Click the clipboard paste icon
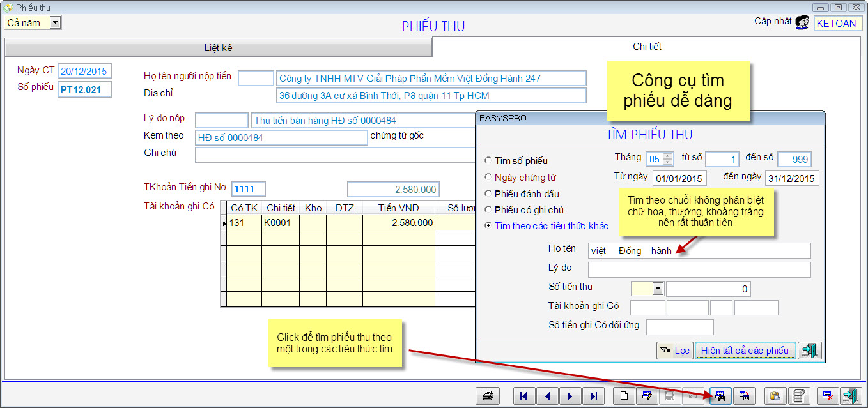The height and width of the screenshot is (408, 868). 775,396
